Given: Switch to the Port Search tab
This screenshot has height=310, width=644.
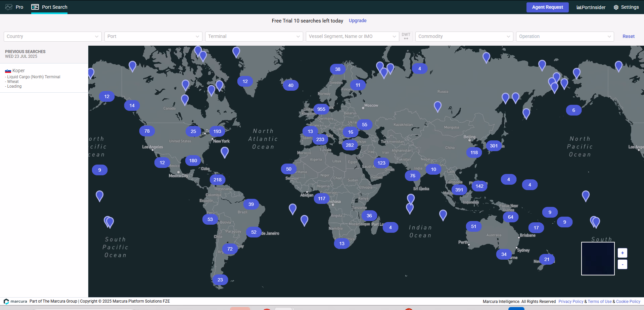Looking at the screenshot, I should coord(49,7).
